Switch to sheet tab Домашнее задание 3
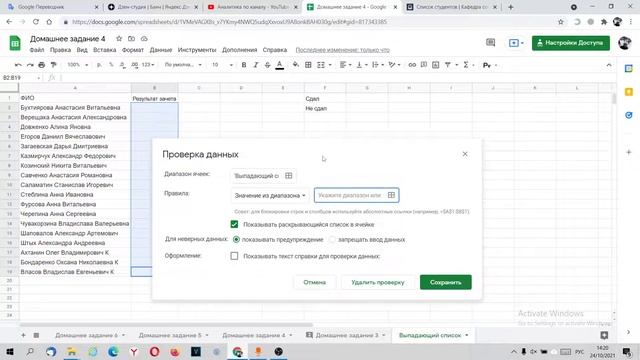 click(x=347, y=335)
